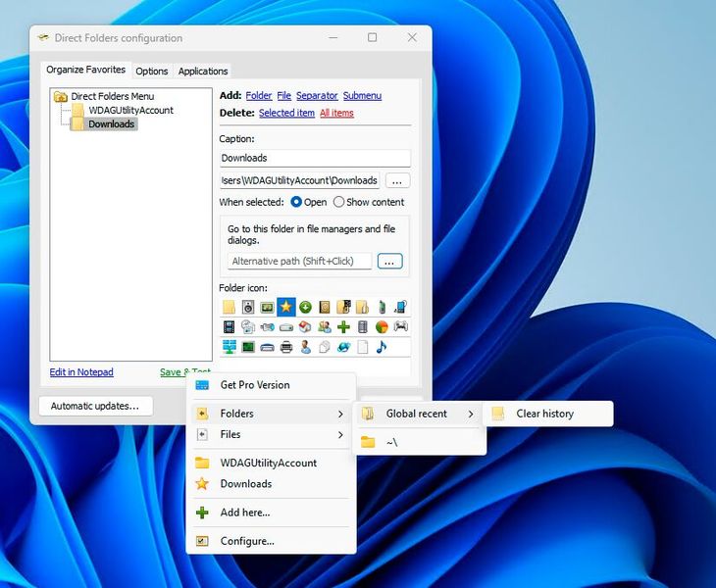Pick the network computers icon
This screenshot has height=588, width=716.
point(229,347)
